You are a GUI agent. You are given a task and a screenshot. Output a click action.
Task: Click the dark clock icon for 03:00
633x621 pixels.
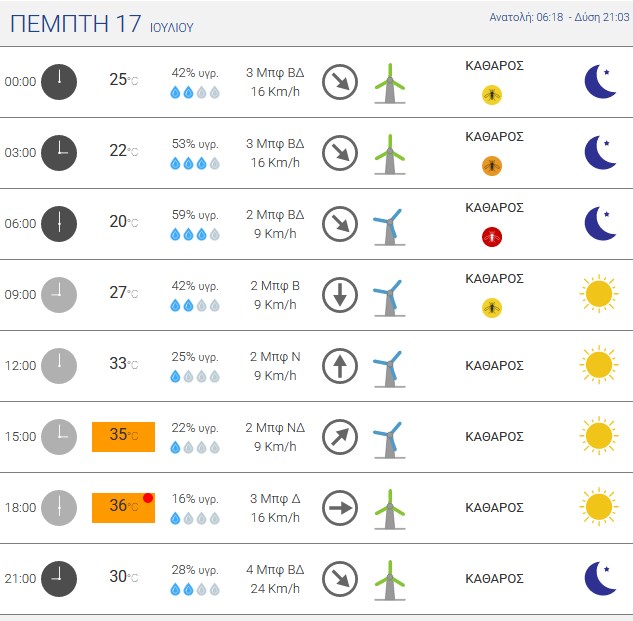coord(59,153)
